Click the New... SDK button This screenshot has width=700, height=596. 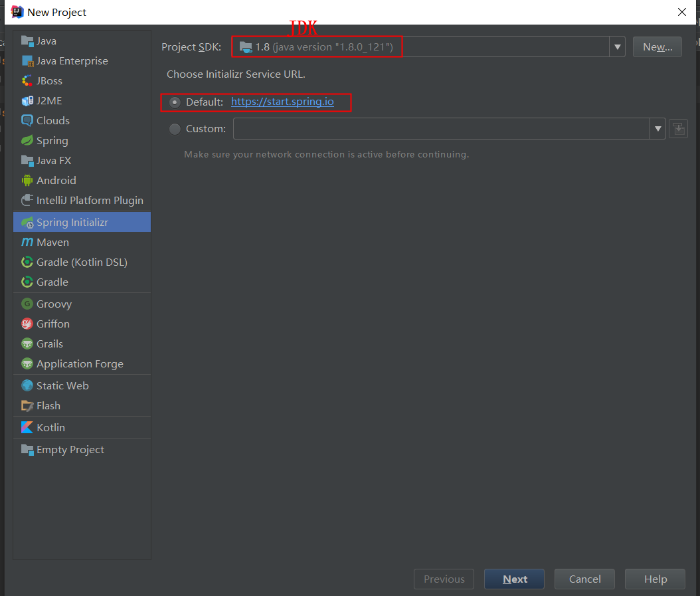click(657, 47)
